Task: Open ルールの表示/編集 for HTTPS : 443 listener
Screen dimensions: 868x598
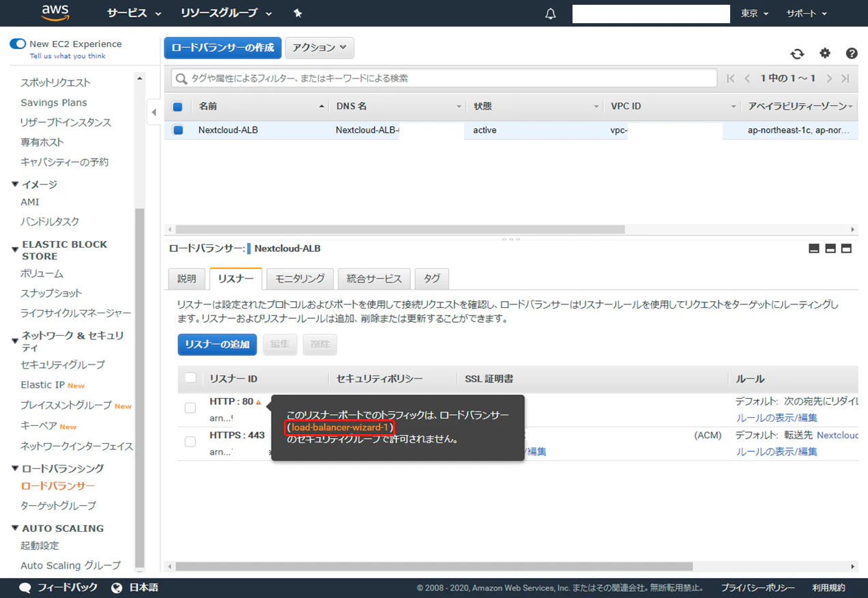Action: point(777,451)
